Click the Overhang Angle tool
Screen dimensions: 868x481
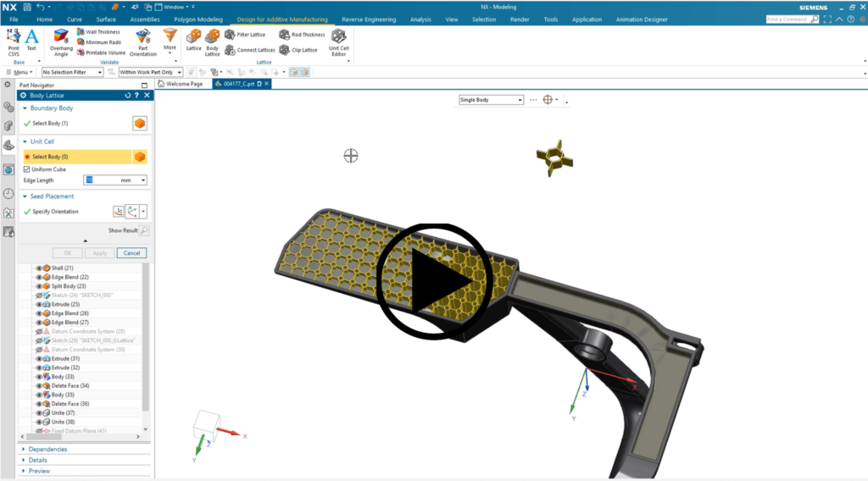pyautogui.click(x=61, y=41)
